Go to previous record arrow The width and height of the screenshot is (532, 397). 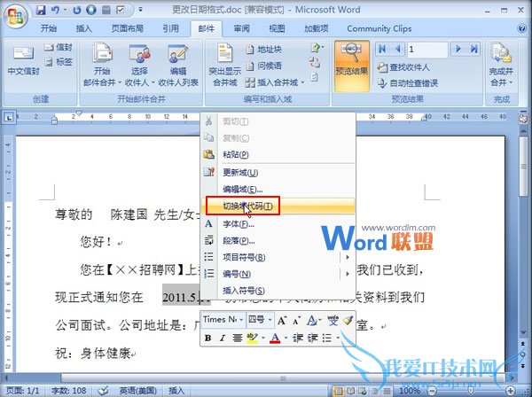coord(398,49)
